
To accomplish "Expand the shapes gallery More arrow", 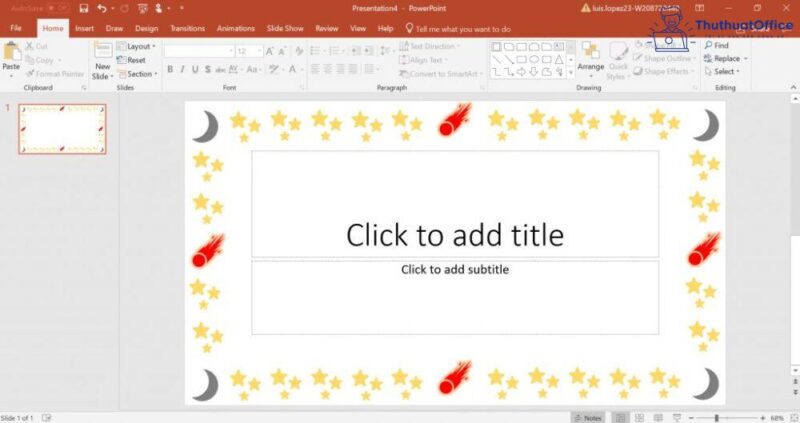I will [571, 72].
